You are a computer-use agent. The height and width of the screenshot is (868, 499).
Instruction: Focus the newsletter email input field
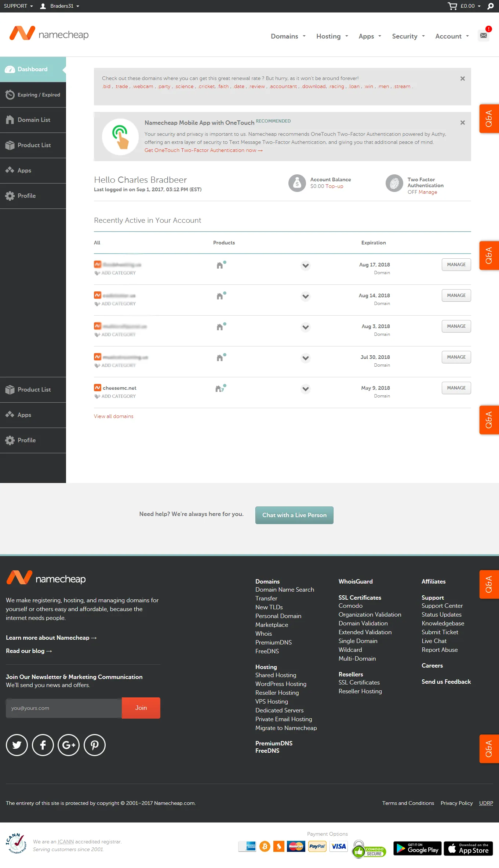(64, 708)
